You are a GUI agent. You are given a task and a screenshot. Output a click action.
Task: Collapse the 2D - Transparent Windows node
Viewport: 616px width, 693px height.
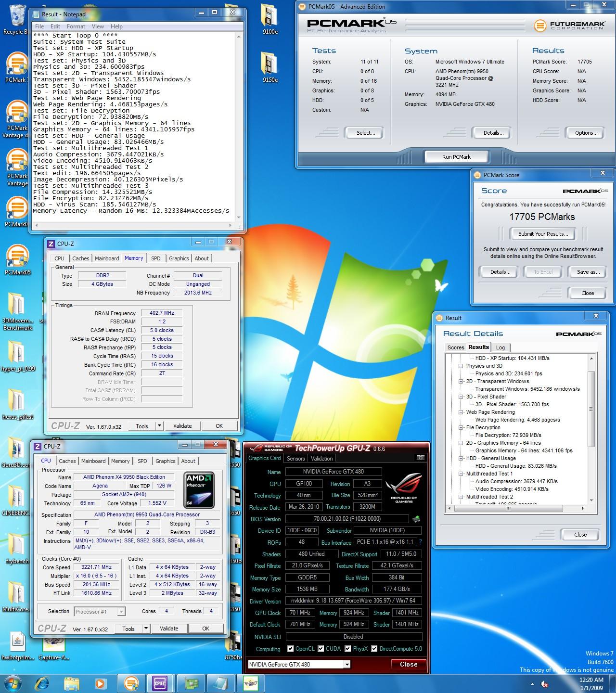coord(461,381)
